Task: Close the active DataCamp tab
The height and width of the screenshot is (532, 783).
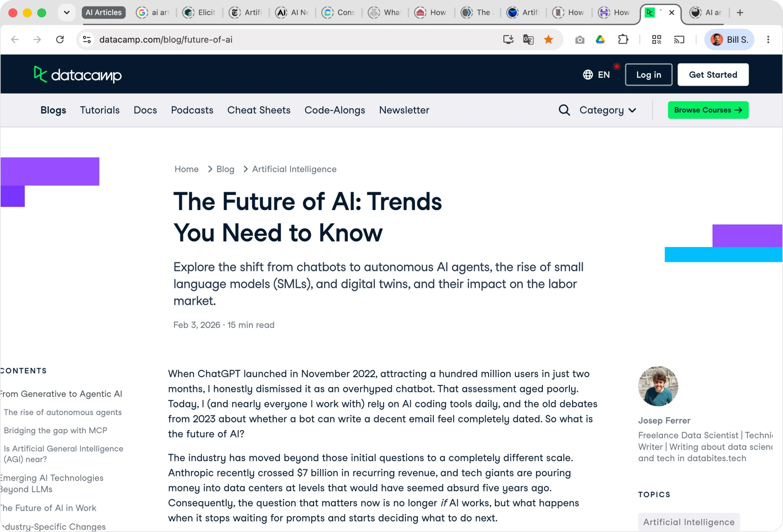Action: 672,13
